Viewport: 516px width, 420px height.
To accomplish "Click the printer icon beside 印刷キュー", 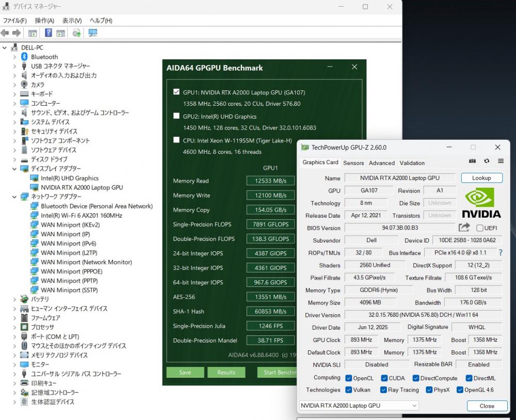I will (24, 383).
